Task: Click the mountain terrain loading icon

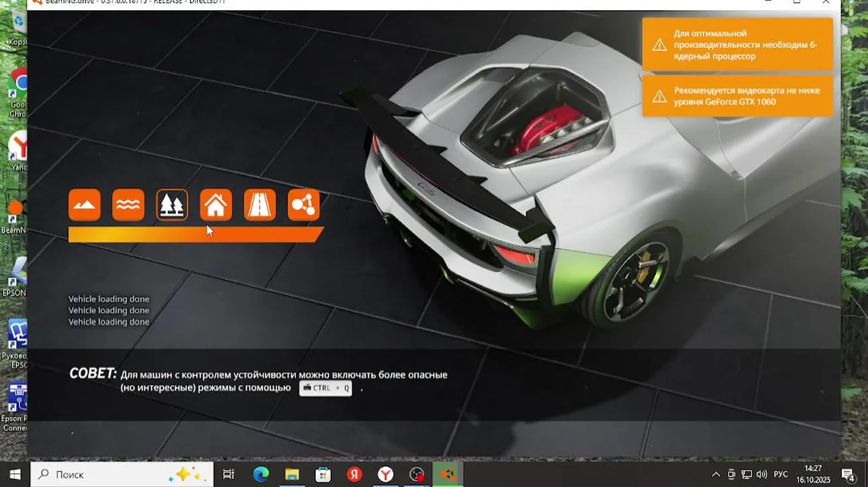Action: 85,205
